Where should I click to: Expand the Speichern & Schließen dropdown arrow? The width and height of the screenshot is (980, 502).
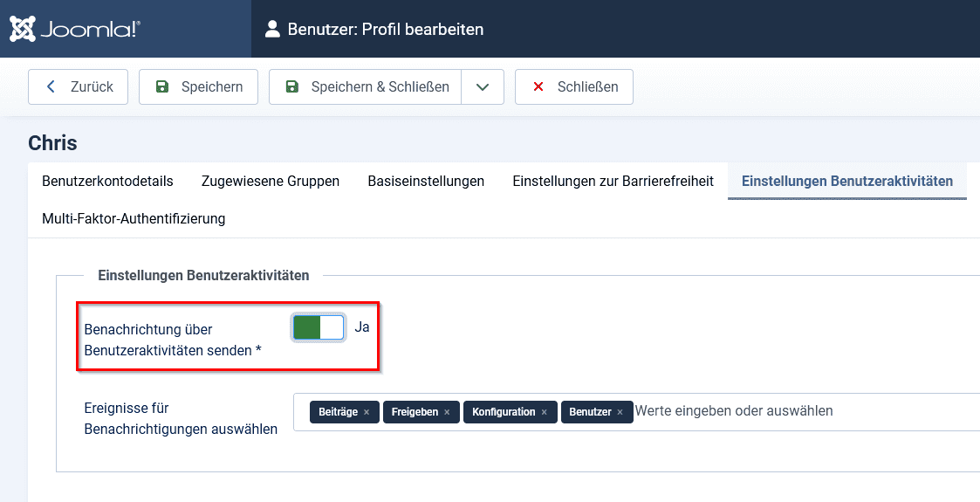pyautogui.click(x=483, y=87)
